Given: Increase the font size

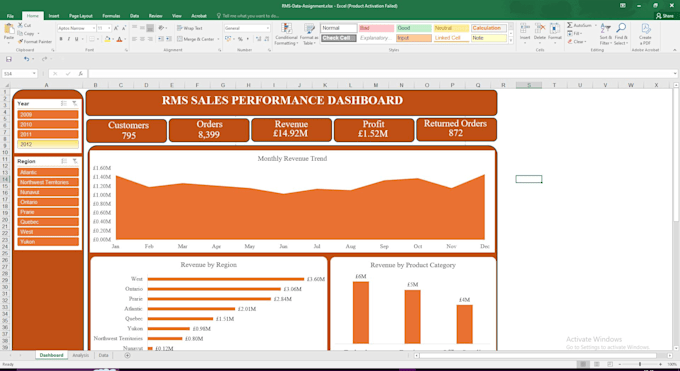Looking at the screenshot, I should 116,28.
